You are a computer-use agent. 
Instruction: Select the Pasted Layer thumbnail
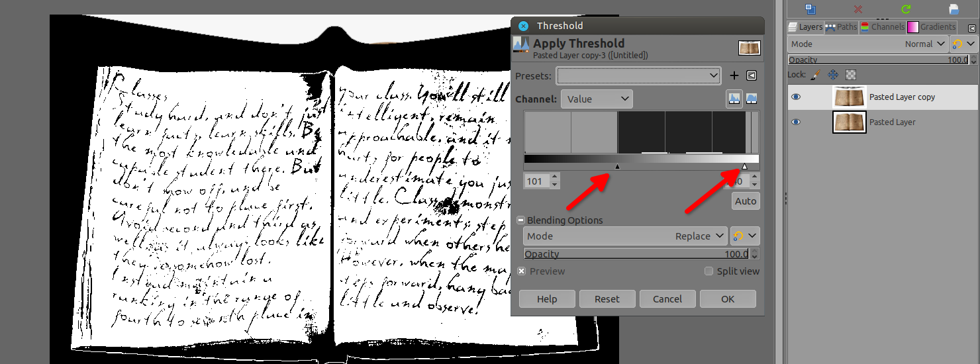(849, 122)
